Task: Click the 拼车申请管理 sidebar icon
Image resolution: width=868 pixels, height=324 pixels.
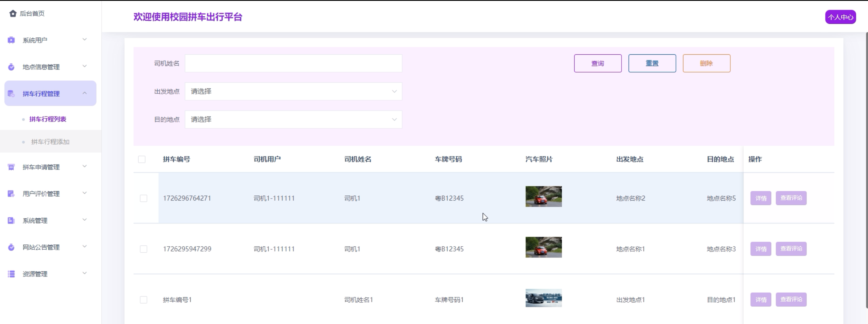Action: tap(11, 167)
